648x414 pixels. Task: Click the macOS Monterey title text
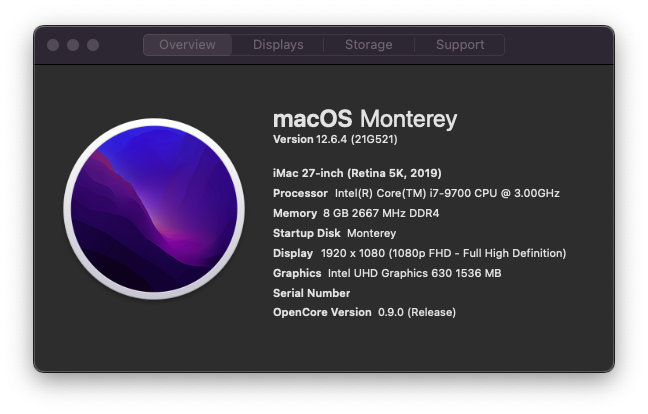[365, 119]
